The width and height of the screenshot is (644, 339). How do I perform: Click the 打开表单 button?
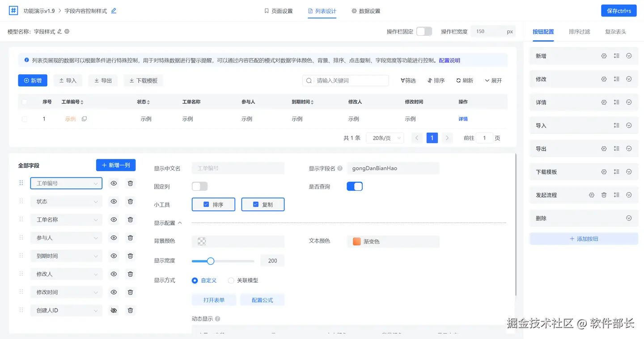point(214,300)
